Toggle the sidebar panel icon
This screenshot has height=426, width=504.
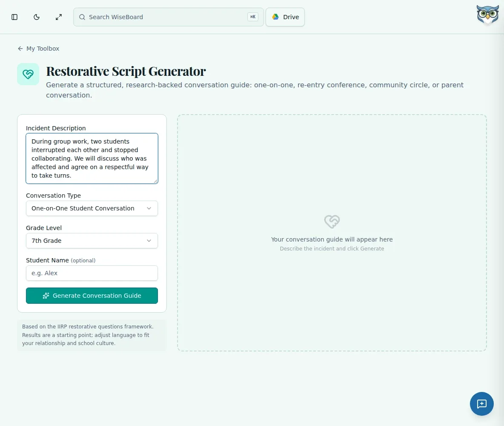pos(14,17)
